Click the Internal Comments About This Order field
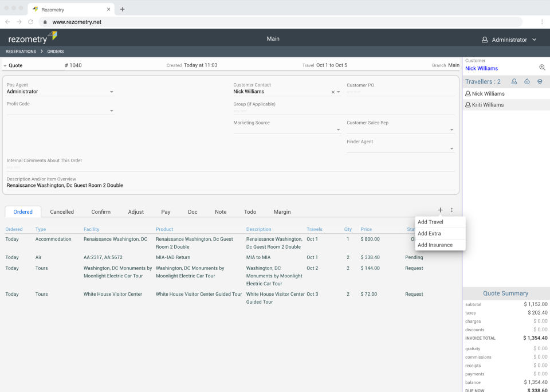 coord(229,167)
